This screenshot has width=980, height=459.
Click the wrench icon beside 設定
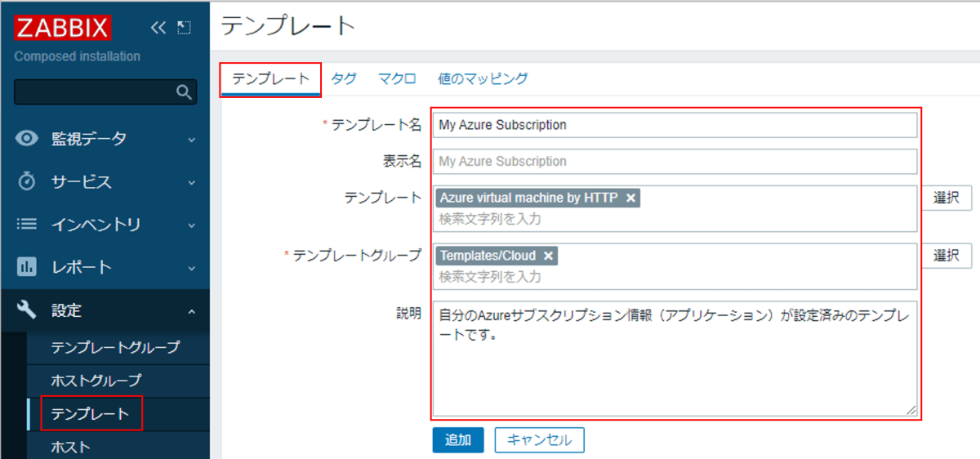[27, 310]
